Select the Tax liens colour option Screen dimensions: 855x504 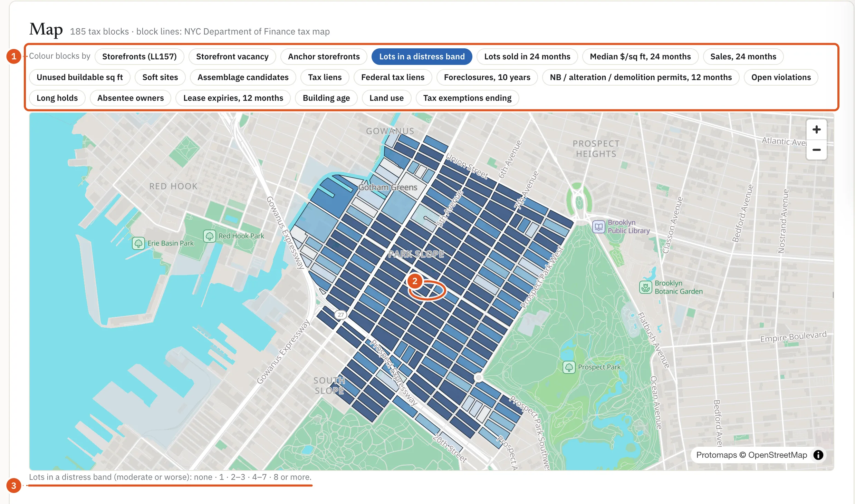325,77
